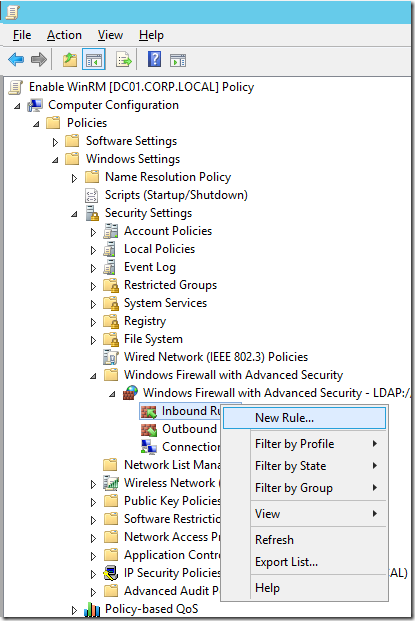Viewport: 415px width, 621px height.
Task: Click the Show/Hide Action Pane icon
Action: pyautogui.click(x=178, y=61)
